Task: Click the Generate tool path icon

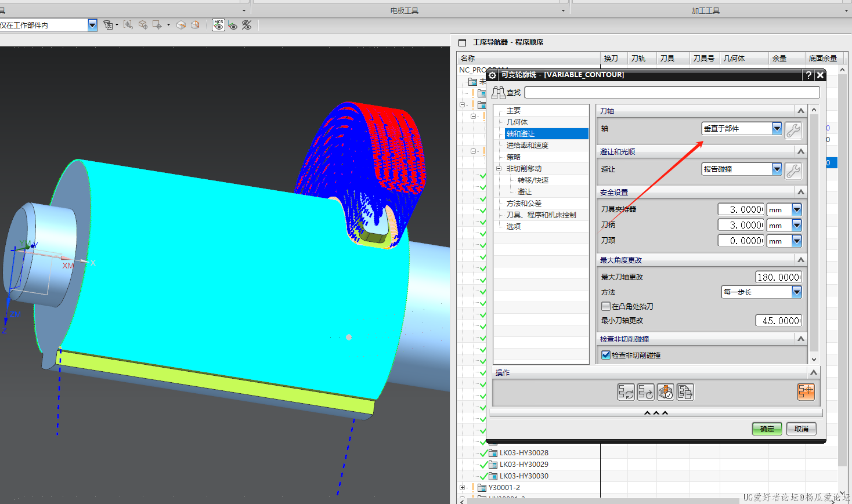Action: click(626, 392)
